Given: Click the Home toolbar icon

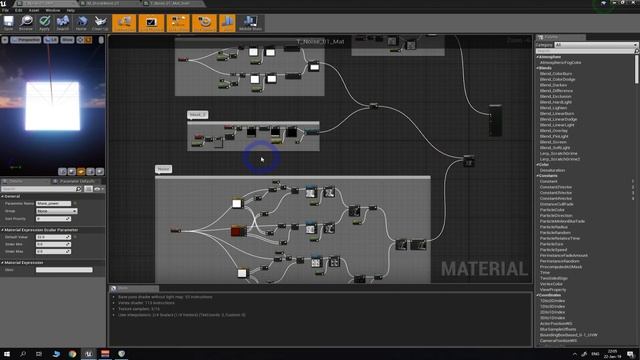Looking at the screenshot, I should [81, 23].
